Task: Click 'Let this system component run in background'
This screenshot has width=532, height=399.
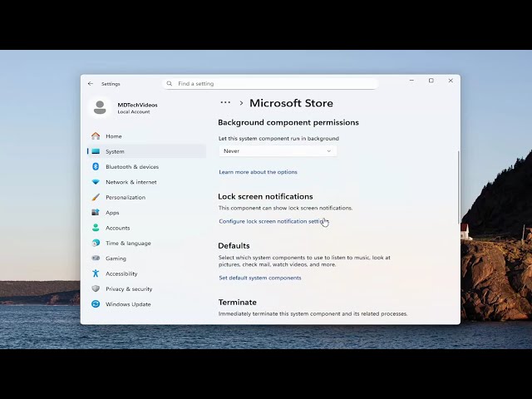Action: [x=278, y=139]
